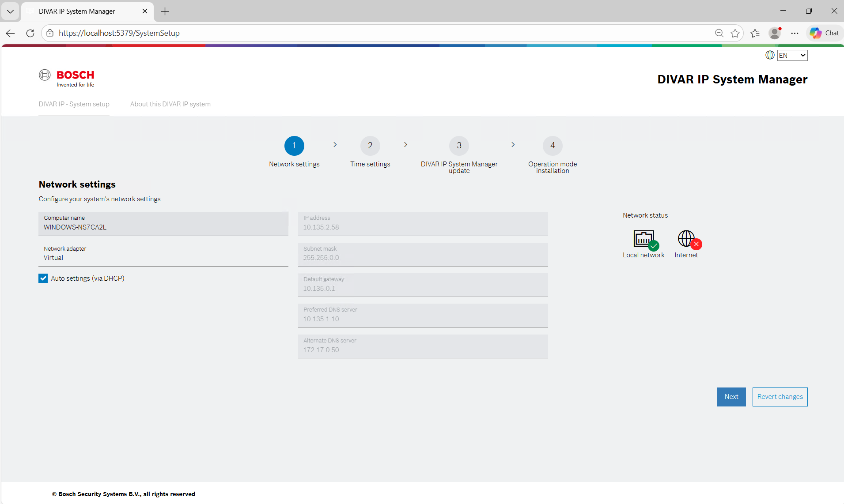The image size is (844, 504).
Task: Click the Bosch logo
Action: 67,78
